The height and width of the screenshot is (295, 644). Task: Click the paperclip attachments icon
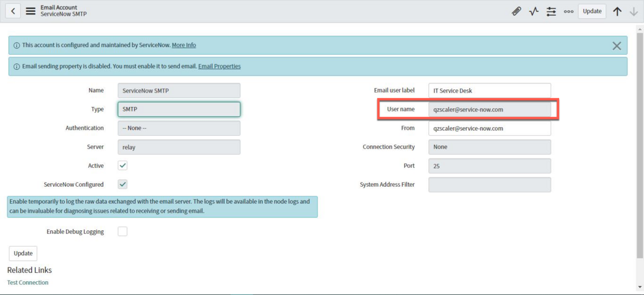[x=516, y=11]
